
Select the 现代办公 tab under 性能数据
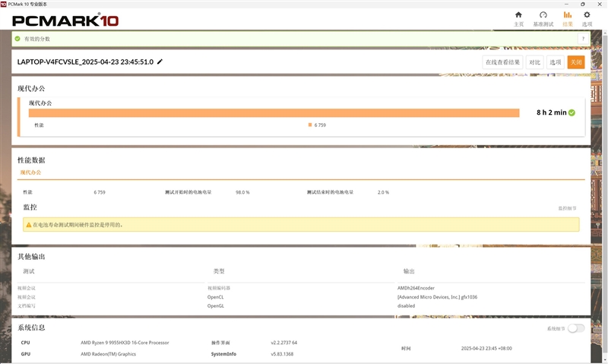(x=30, y=173)
